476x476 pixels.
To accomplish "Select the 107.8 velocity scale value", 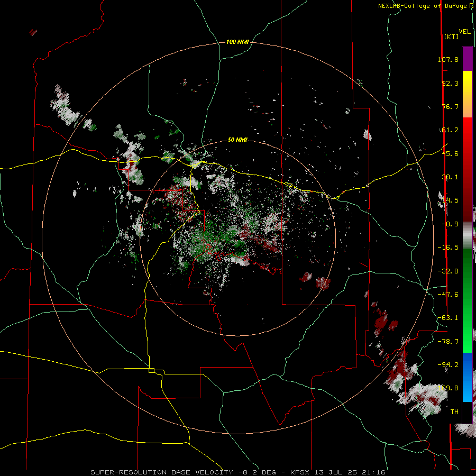I will pyautogui.click(x=448, y=59).
